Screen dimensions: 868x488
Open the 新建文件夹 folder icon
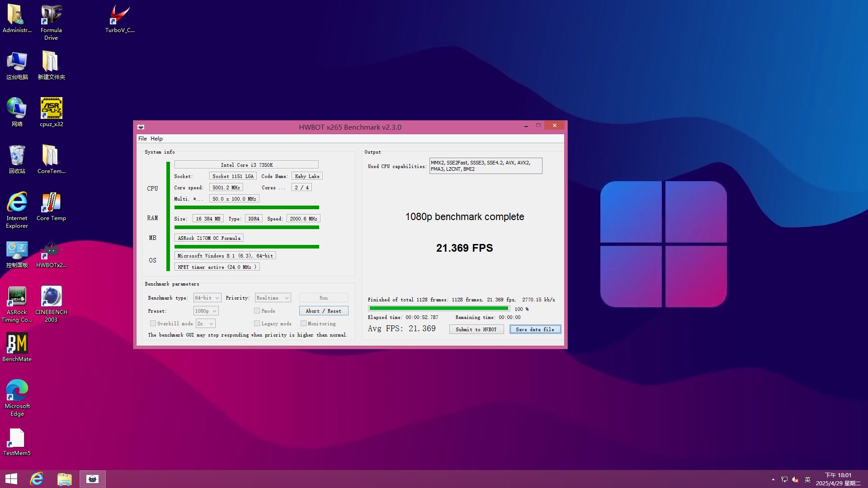tap(51, 66)
